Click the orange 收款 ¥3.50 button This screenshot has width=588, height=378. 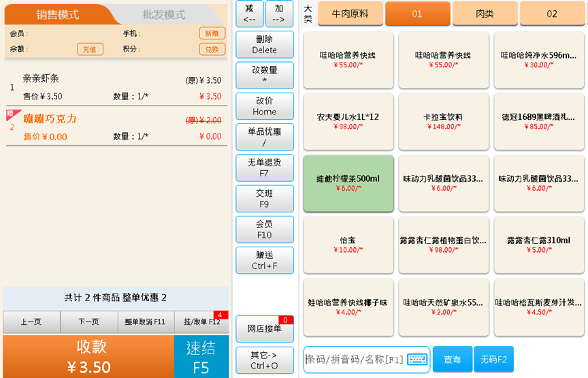pos(88,357)
